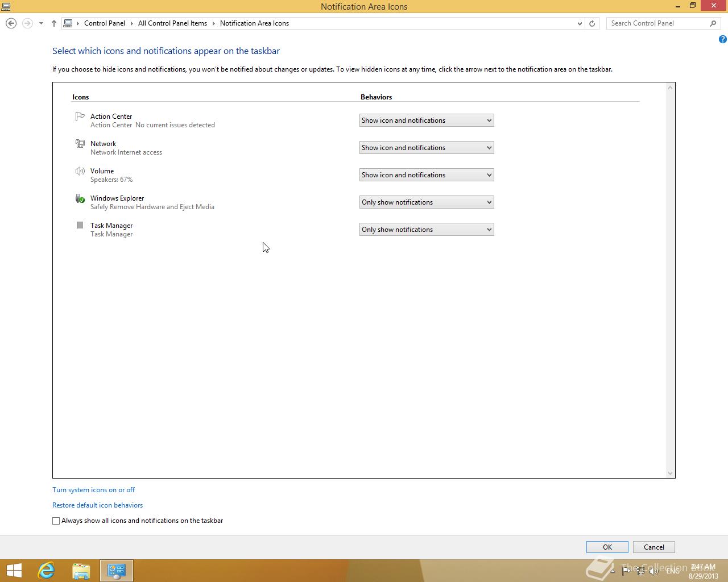Image resolution: width=728 pixels, height=582 pixels.
Task: Click the Notification Area Icons breadcrumb
Action: (x=254, y=23)
